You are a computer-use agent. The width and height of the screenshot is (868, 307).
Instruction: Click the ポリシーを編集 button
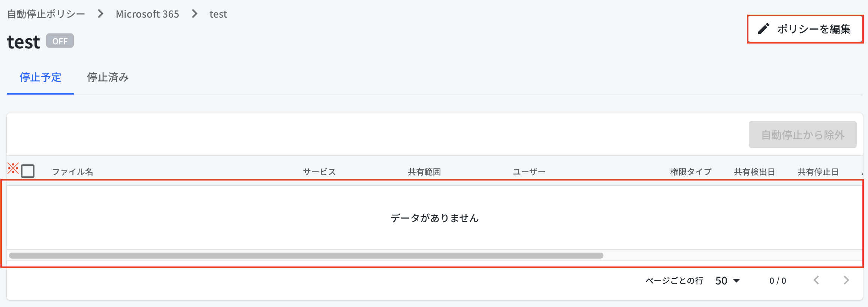point(805,29)
